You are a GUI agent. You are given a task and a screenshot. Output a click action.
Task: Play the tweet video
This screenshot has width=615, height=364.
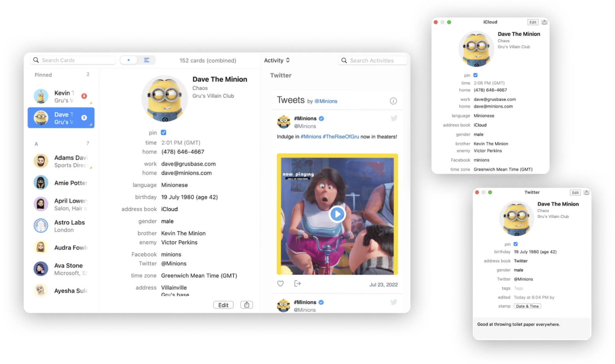click(337, 214)
